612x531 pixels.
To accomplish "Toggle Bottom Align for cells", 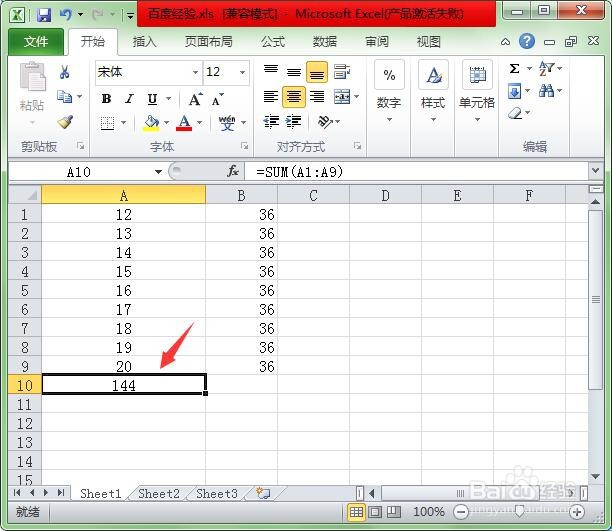I will pyautogui.click(x=317, y=72).
